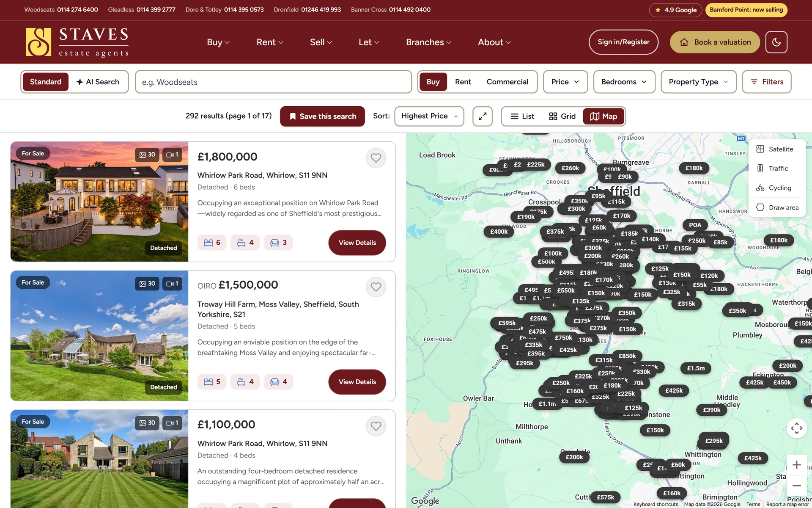This screenshot has height=508, width=812.
Task: Expand the Rent navigation menu
Action: pos(270,42)
